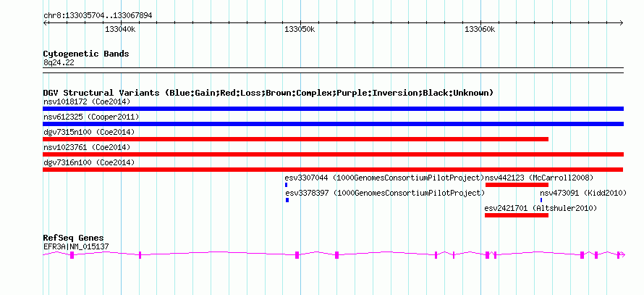This screenshot has height=295, width=644.
Task: Click the tiny blue mark under nsv473091
Action: [x=541, y=200]
